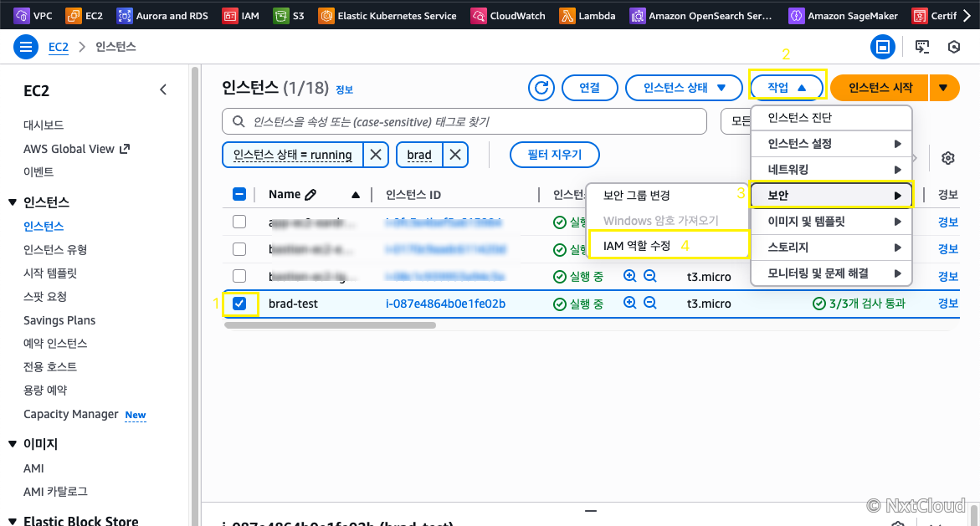
Task: Focus the instance search field
Action: [x=464, y=121]
